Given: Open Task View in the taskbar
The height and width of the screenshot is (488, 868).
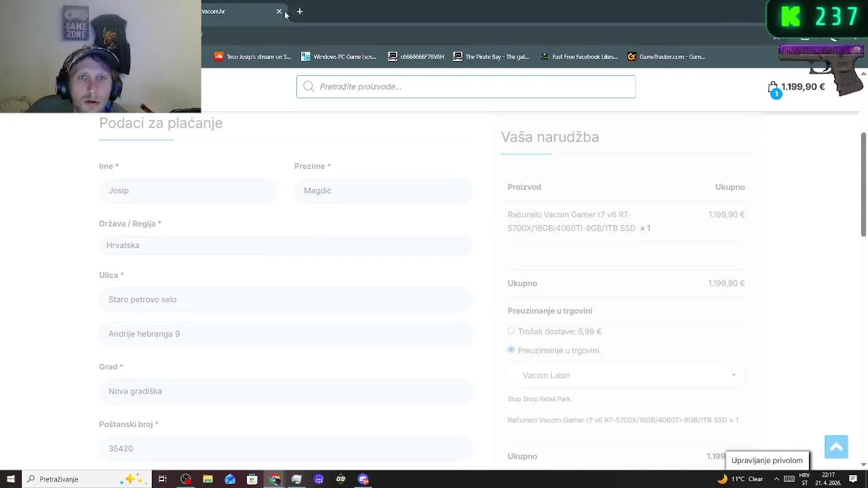Looking at the screenshot, I should tap(163, 479).
